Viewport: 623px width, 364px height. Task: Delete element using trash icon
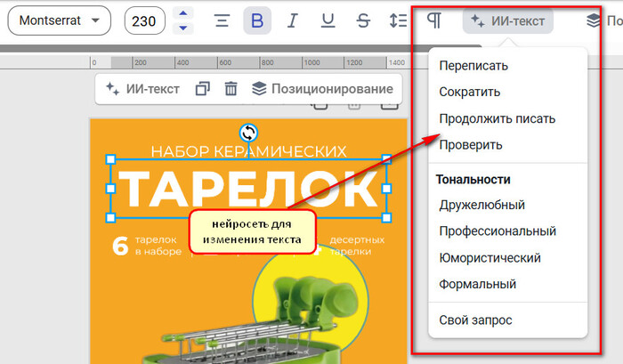pos(231,89)
